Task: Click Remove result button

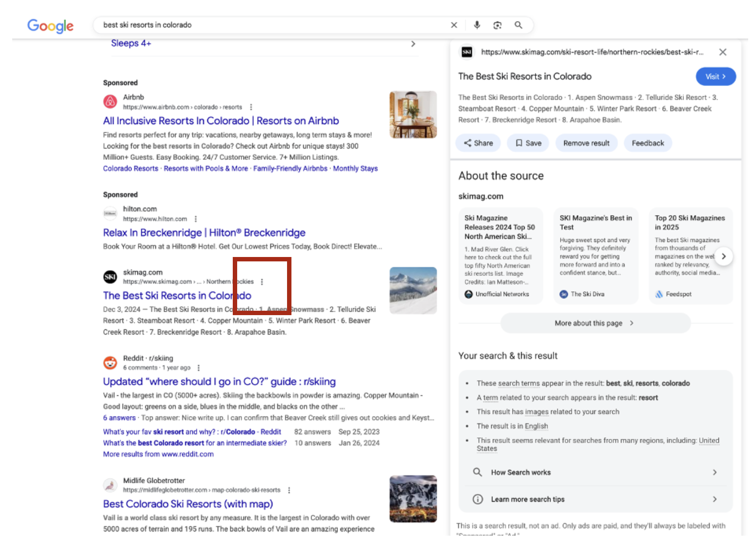Action: 586,143
